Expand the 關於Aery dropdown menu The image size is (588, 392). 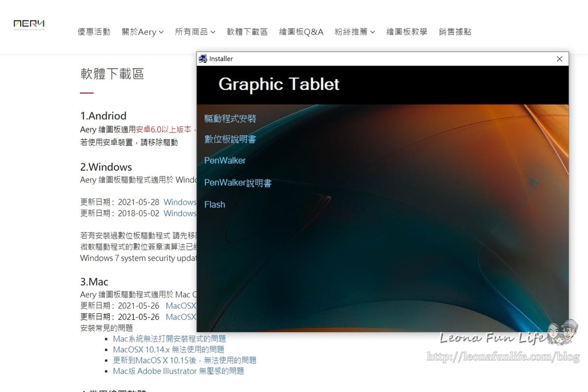pyautogui.click(x=143, y=32)
